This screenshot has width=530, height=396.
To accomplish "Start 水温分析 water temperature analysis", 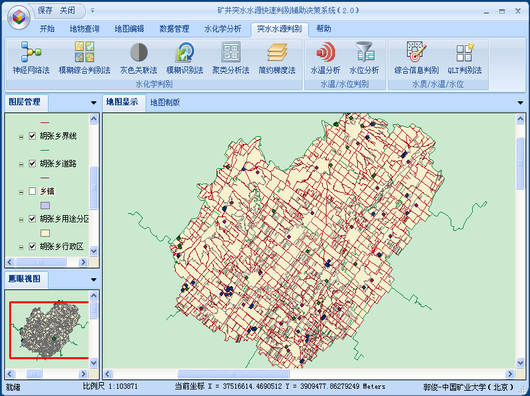I will pyautogui.click(x=325, y=57).
